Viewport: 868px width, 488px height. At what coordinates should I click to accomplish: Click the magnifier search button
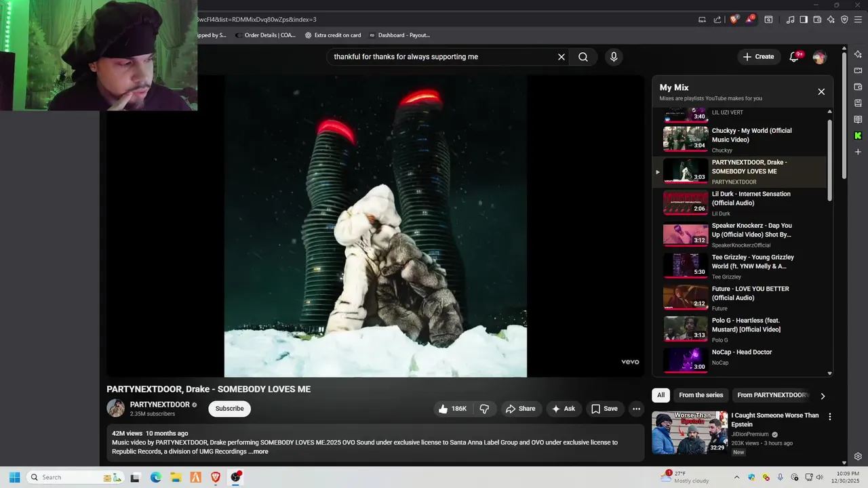click(583, 57)
